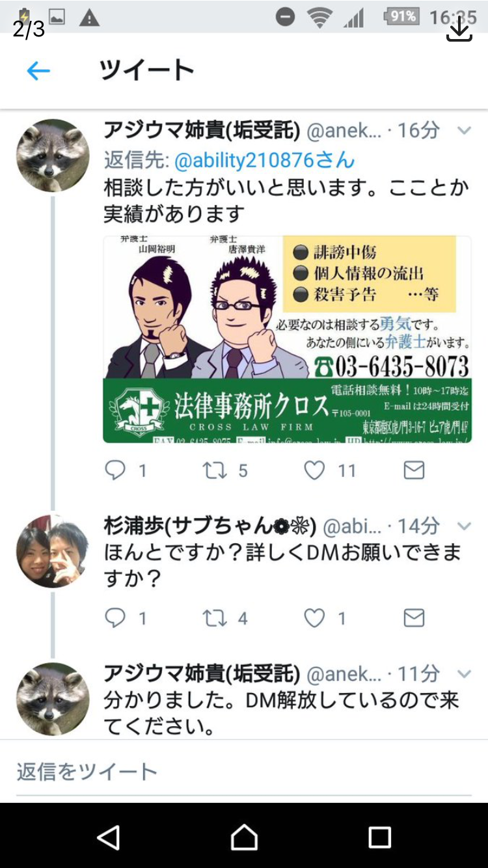Tap the download icon at top right
The image size is (488, 868).
[x=459, y=29]
